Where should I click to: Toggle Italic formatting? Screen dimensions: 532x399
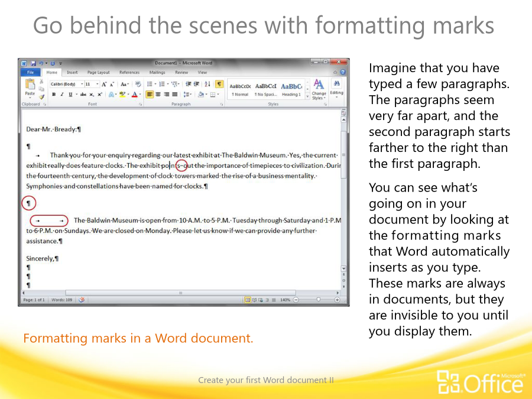(61, 95)
